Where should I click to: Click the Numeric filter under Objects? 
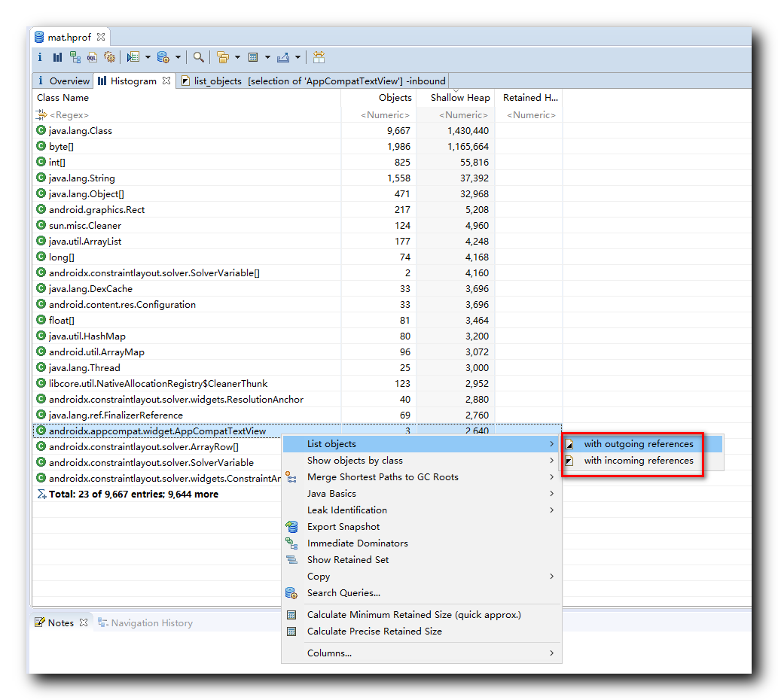tap(379, 114)
